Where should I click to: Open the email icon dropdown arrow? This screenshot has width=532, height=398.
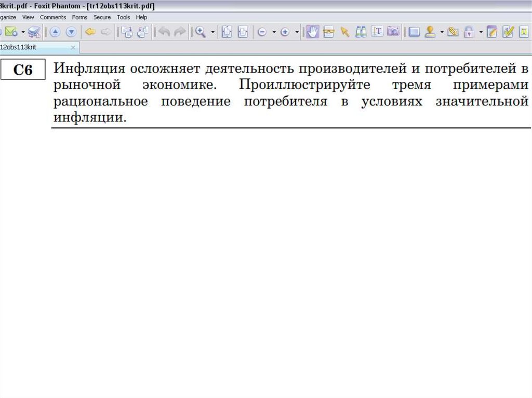[x=23, y=32]
